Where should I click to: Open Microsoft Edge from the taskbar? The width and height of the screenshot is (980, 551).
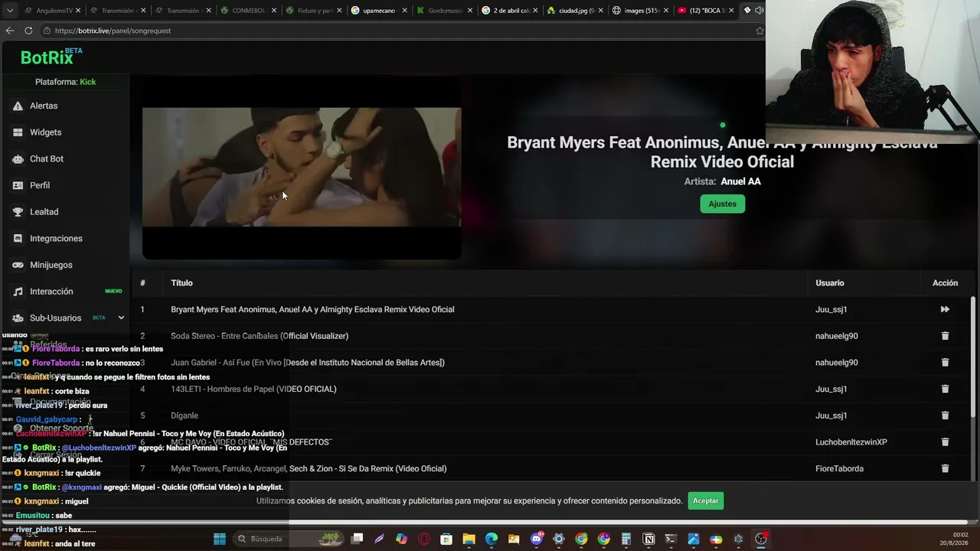[x=492, y=539]
